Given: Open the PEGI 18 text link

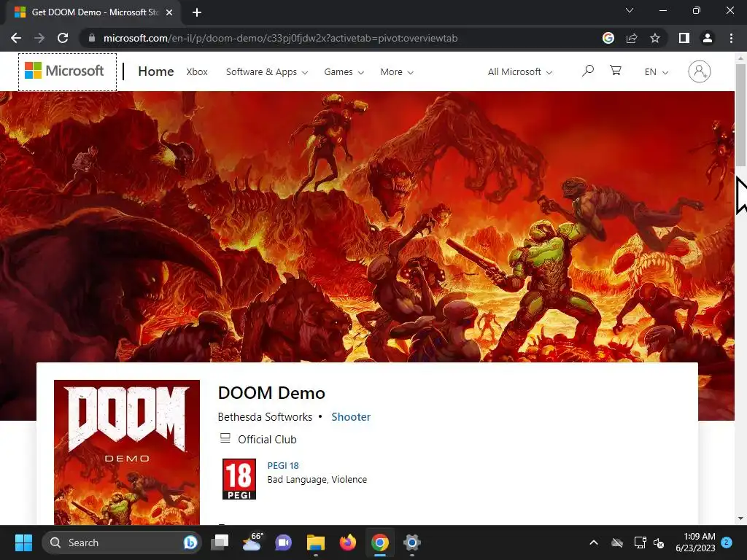Looking at the screenshot, I should coord(283,466).
